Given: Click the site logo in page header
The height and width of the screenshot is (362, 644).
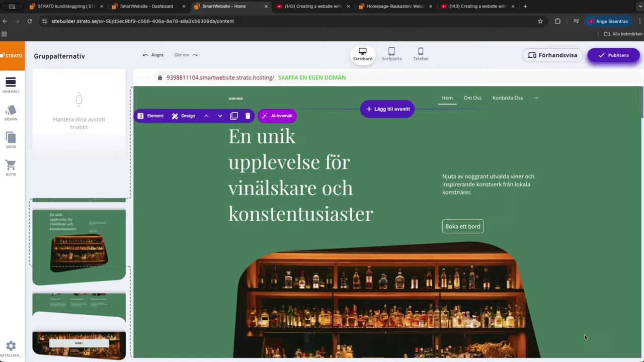Looking at the screenshot, I should 235,99.
